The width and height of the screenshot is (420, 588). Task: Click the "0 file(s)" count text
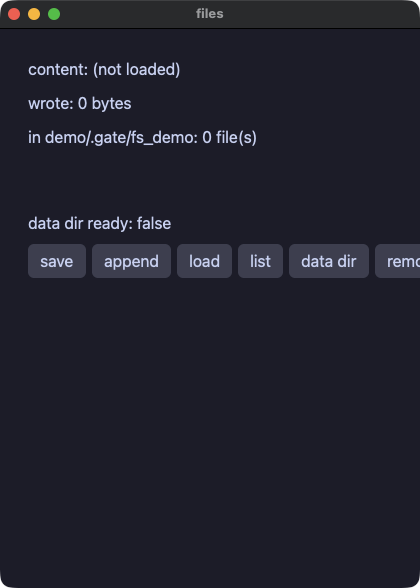pos(230,138)
